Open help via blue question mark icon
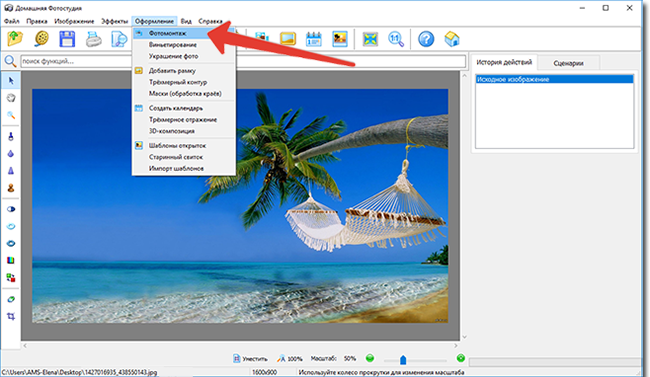The width and height of the screenshot is (650, 377). (426, 39)
